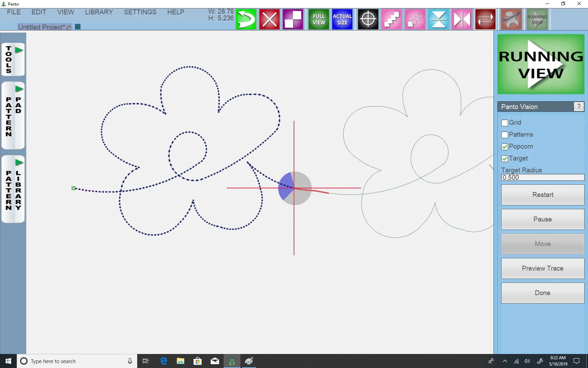Select the Full View toolbar icon
Screen dimensions: 588x368
point(318,19)
